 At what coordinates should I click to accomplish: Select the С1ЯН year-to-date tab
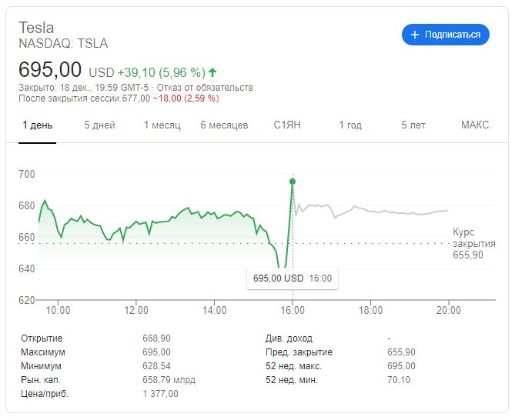pyautogui.click(x=288, y=125)
